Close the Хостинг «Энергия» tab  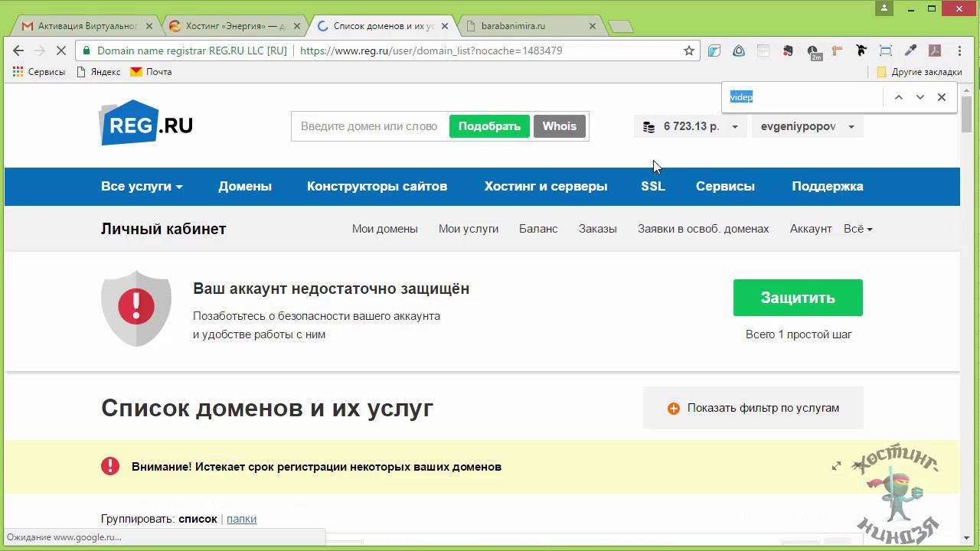(x=297, y=26)
